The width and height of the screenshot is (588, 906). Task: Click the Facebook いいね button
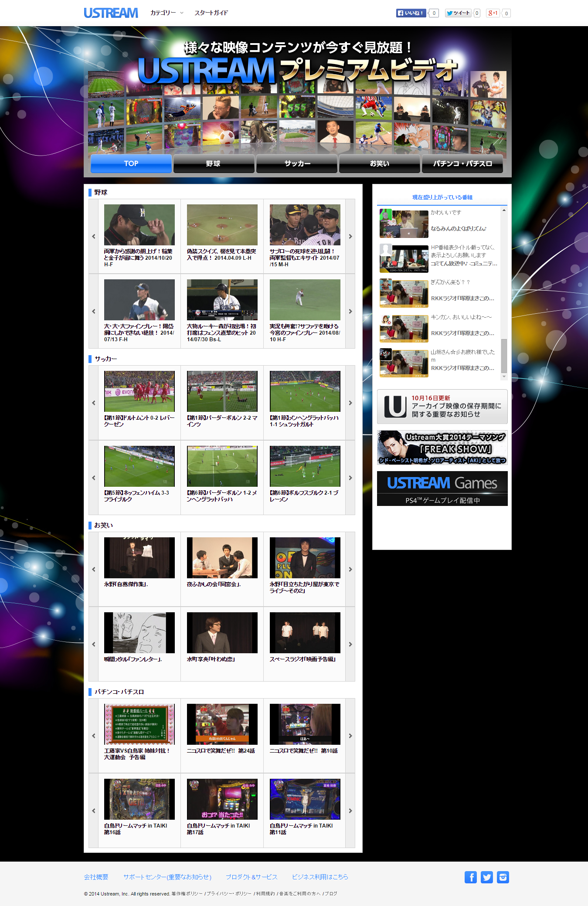click(x=411, y=13)
